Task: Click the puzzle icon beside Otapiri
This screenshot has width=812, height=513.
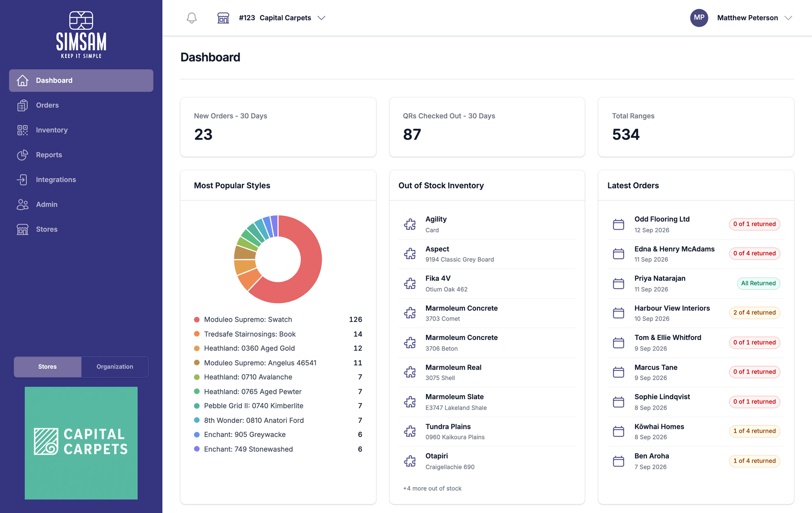Action: [x=410, y=461]
